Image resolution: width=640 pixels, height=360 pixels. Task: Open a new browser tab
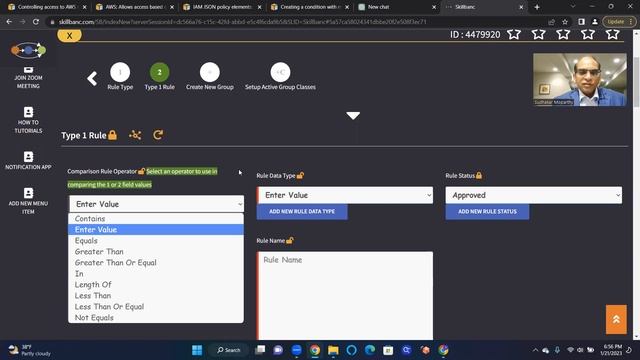click(x=537, y=7)
